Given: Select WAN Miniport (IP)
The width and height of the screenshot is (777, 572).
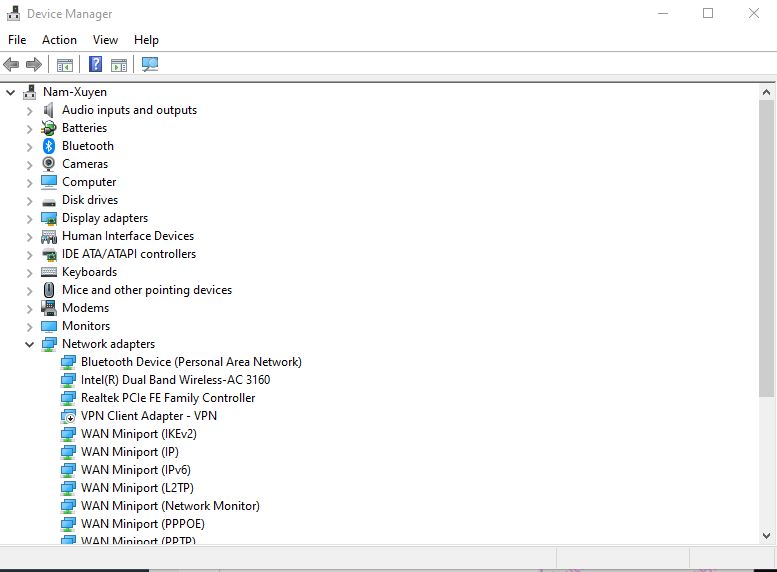Looking at the screenshot, I should (x=130, y=452).
